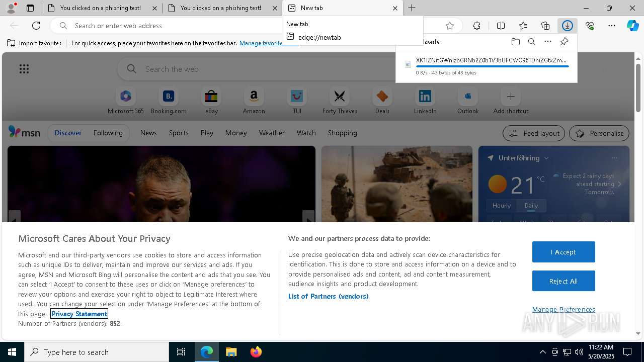This screenshot has height=362, width=644.
Task: Open the Sports menu item
Action: click(x=179, y=133)
